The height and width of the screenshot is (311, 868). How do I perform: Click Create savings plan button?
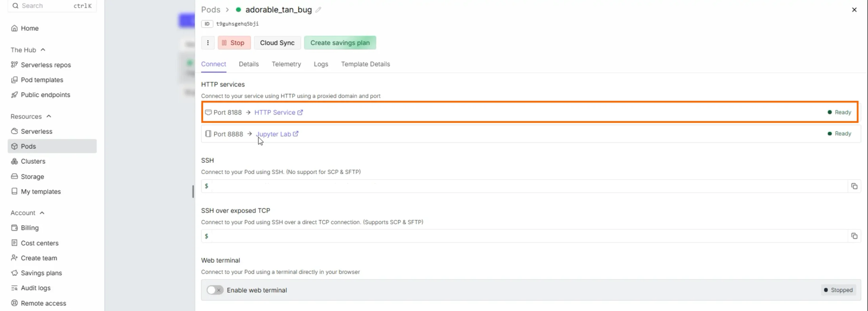click(x=340, y=43)
